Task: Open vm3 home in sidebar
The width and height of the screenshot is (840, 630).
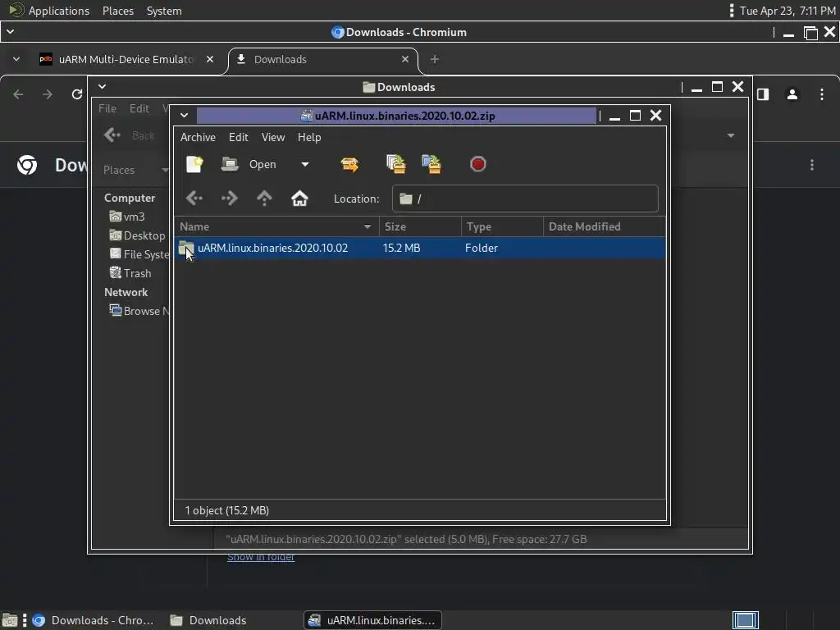Action: (x=127, y=217)
